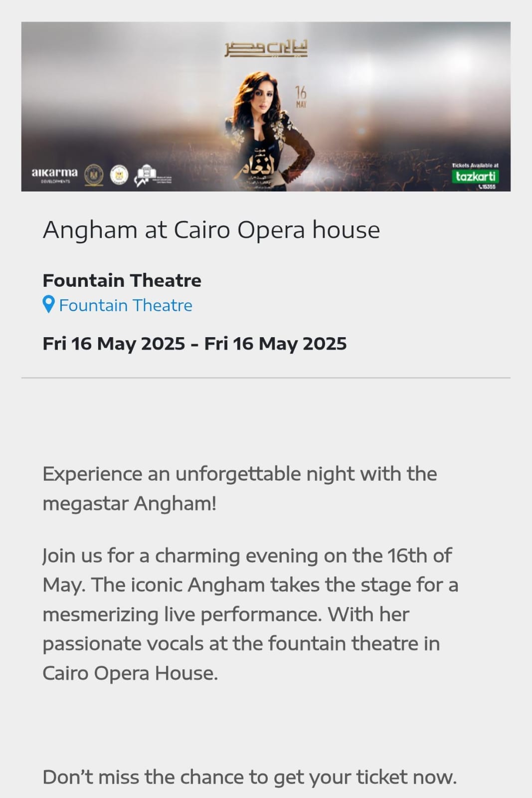Click the opera house logo with arrow

(146, 176)
